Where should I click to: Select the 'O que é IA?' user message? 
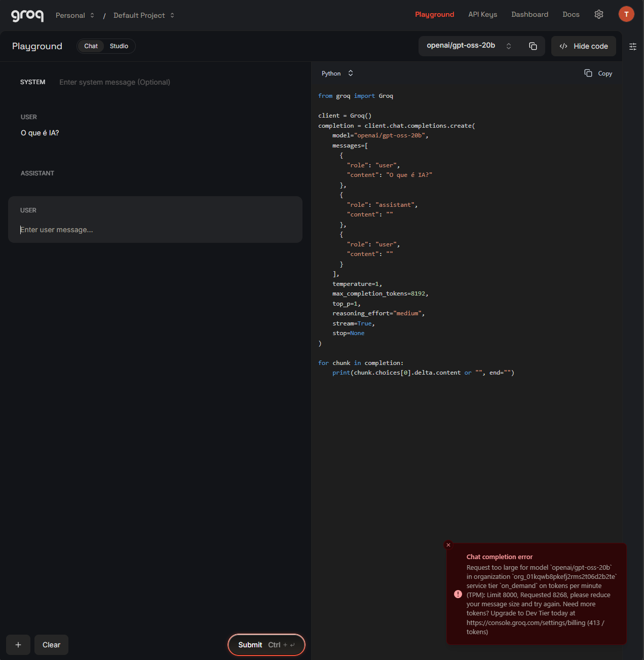point(40,133)
